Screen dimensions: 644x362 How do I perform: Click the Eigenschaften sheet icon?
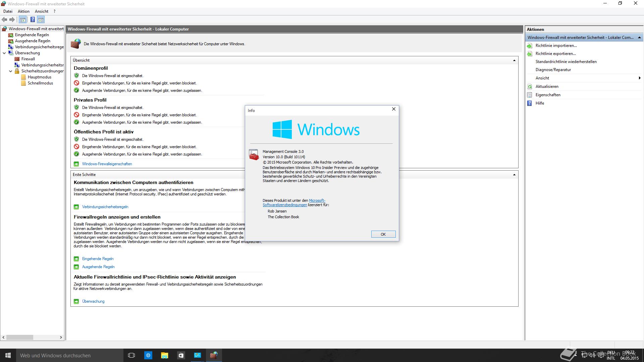(530, 95)
